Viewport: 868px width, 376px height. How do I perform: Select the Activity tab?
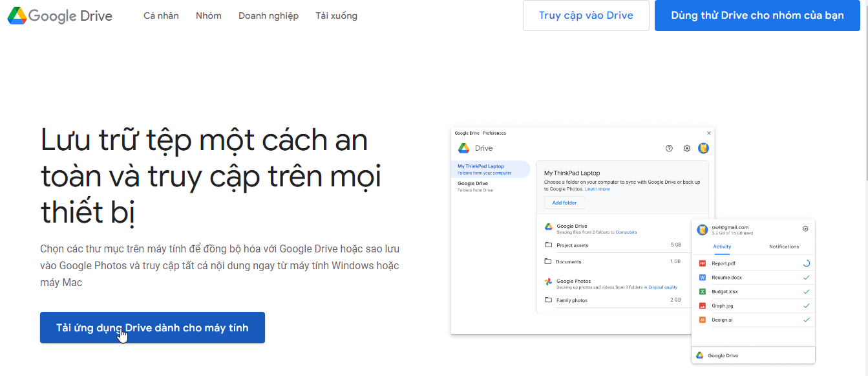[x=722, y=247]
